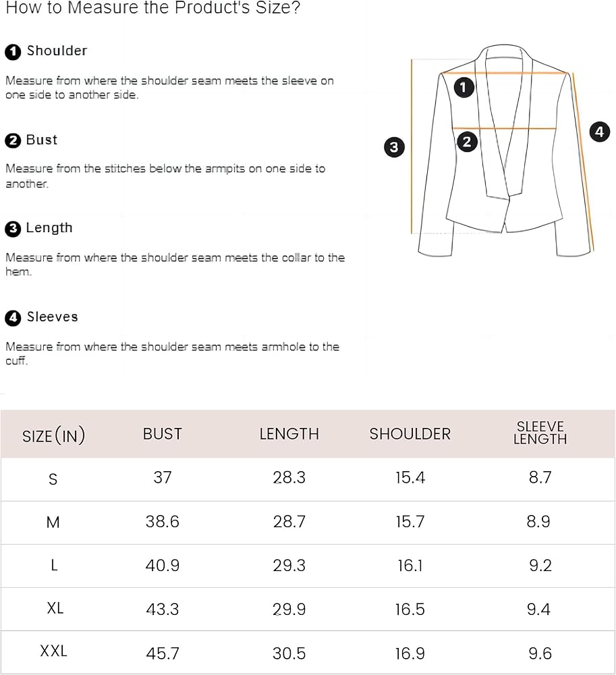This screenshot has width=616, height=675.
Task: Click the LENGTH column header
Action: pyautogui.click(x=289, y=434)
